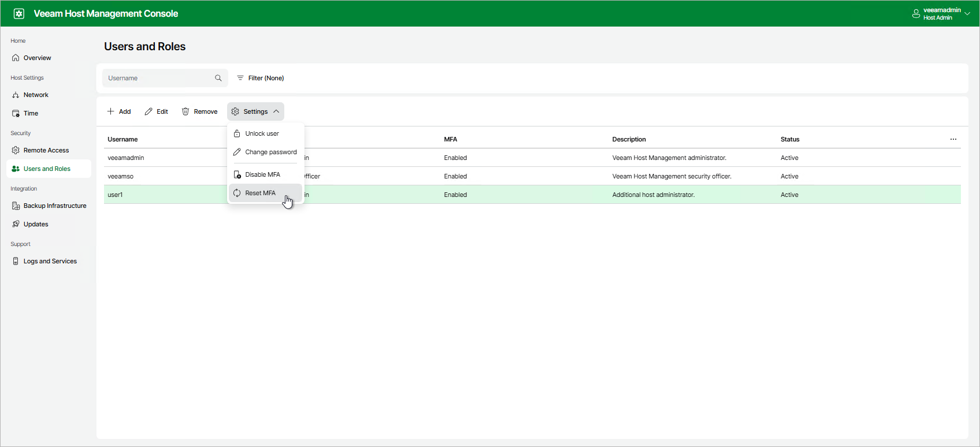Viewport: 980px width, 447px height.
Task: Click 'Veeam Host Management administrator.' description
Action: pyautogui.click(x=669, y=158)
